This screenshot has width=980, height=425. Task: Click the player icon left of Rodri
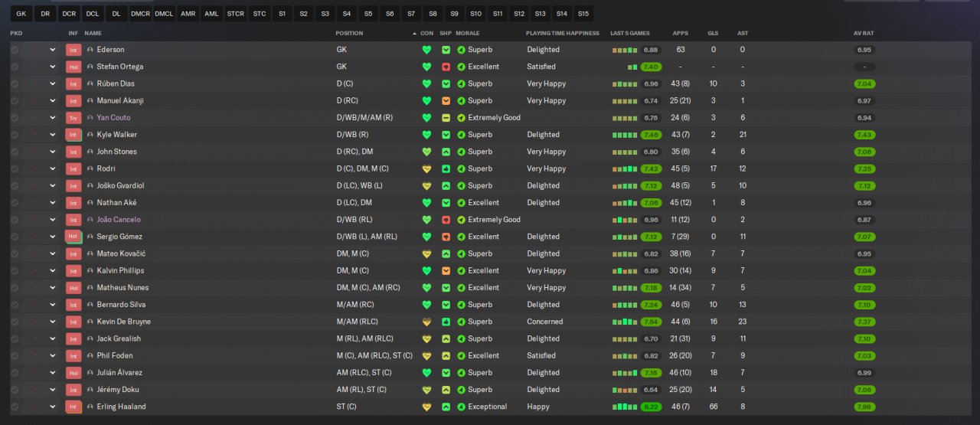(90, 168)
